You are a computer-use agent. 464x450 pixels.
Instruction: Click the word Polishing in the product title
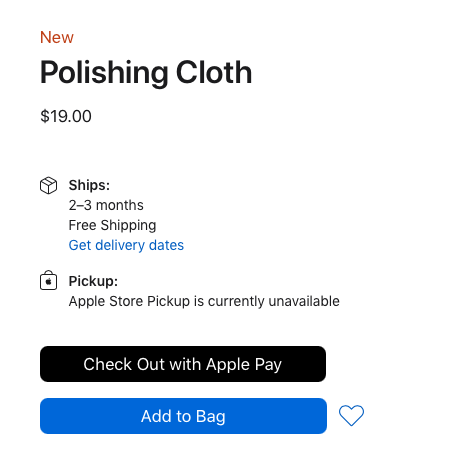(104, 74)
